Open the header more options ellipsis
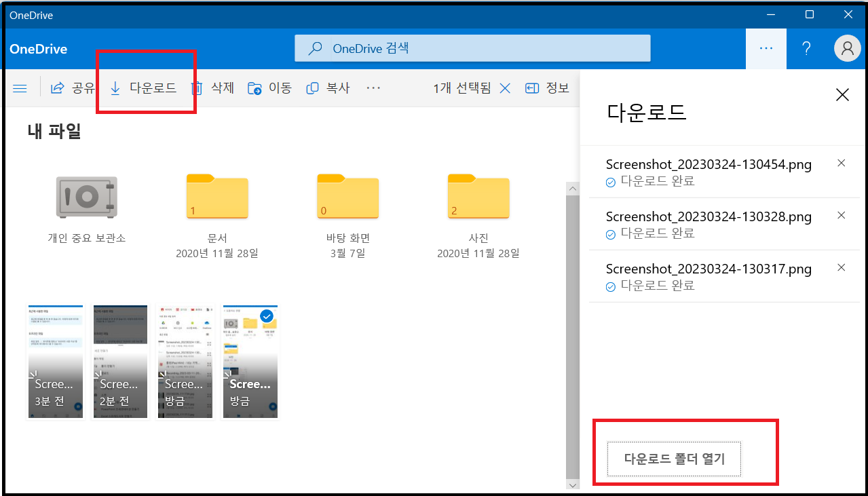The height and width of the screenshot is (496, 868). 766,48
